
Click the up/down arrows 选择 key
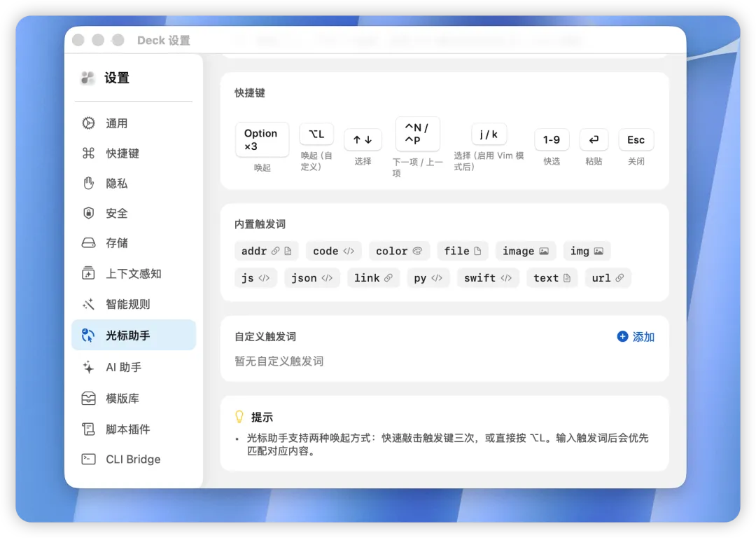[363, 139]
